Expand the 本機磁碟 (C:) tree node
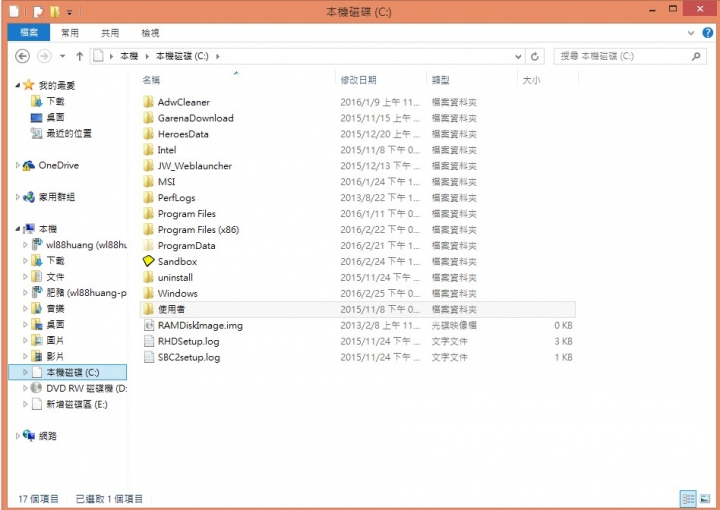The image size is (720, 510). [25, 372]
